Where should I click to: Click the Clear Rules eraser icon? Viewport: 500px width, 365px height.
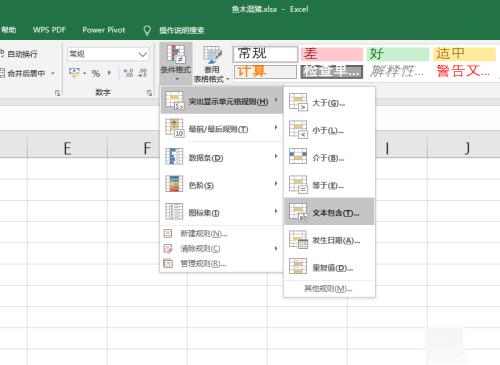pyautogui.click(x=168, y=248)
